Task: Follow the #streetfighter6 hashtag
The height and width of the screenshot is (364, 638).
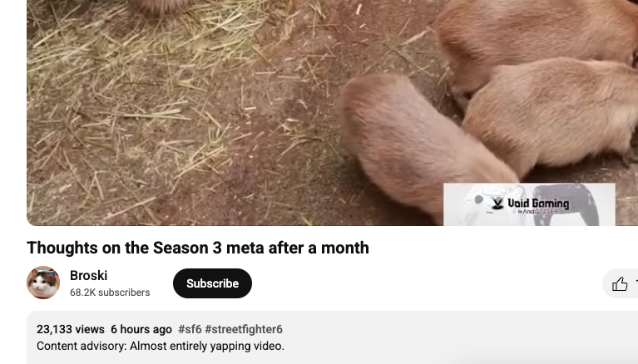Action: click(x=244, y=329)
